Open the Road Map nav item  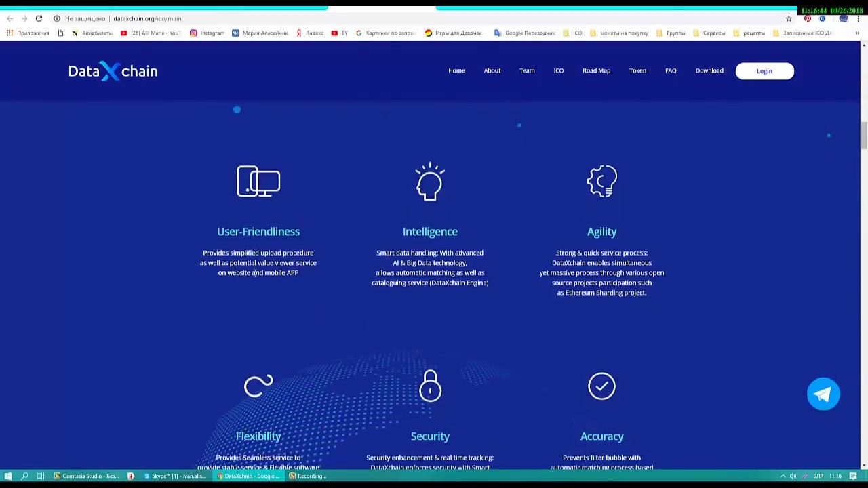(x=597, y=70)
